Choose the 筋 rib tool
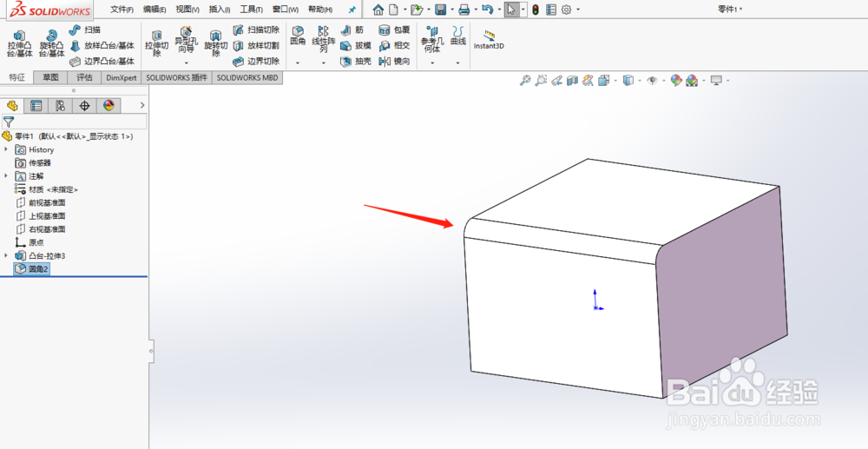This screenshot has width=868, height=449. 352,30
